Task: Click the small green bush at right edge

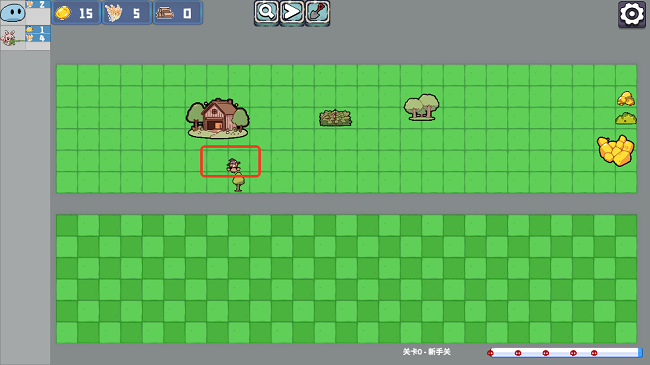Action: [626, 119]
